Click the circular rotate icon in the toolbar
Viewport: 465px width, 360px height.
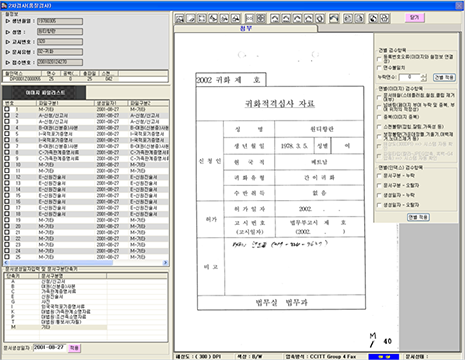pyautogui.click(x=320, y=18)
